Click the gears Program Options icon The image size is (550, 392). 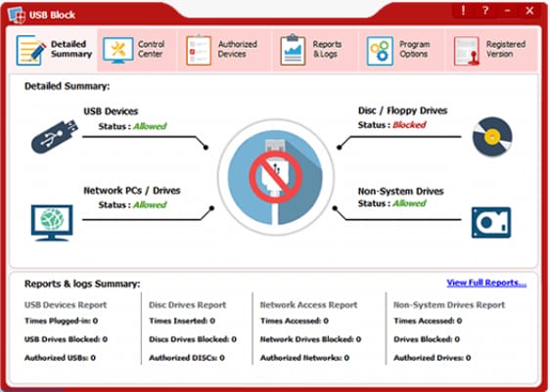pos(380,51)
